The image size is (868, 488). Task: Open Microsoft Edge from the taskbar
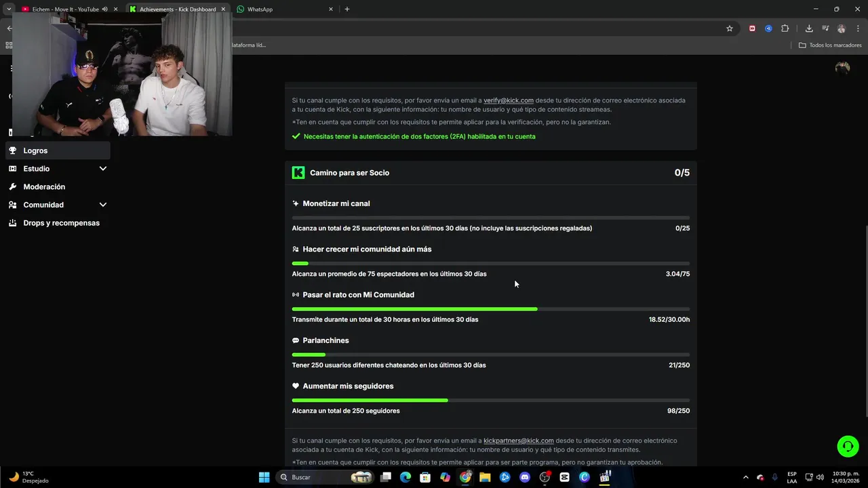pos(406,477)
